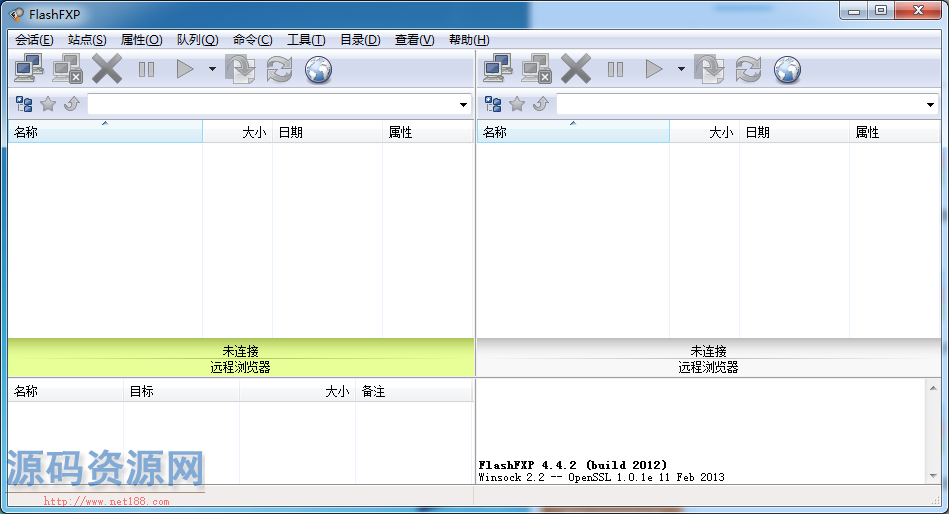This screenshot has width=949, height=514.
Task: Go up a directory in left pane
Action: pyautogui.click(x=71, y=104)
